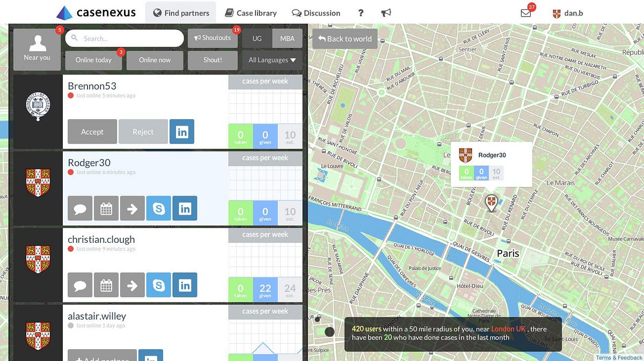Filter by Online today
644x361 pixels.
(x=93, y=60)
